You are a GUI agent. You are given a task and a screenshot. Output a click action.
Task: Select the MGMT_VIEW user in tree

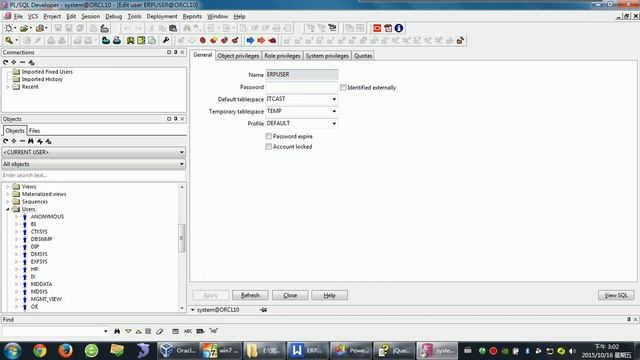tap(46, 299)
